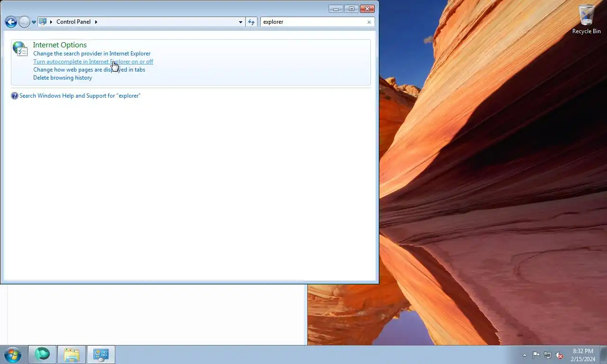
Task: Open the recent pages dropdown arrow
Action: point(34,22)
